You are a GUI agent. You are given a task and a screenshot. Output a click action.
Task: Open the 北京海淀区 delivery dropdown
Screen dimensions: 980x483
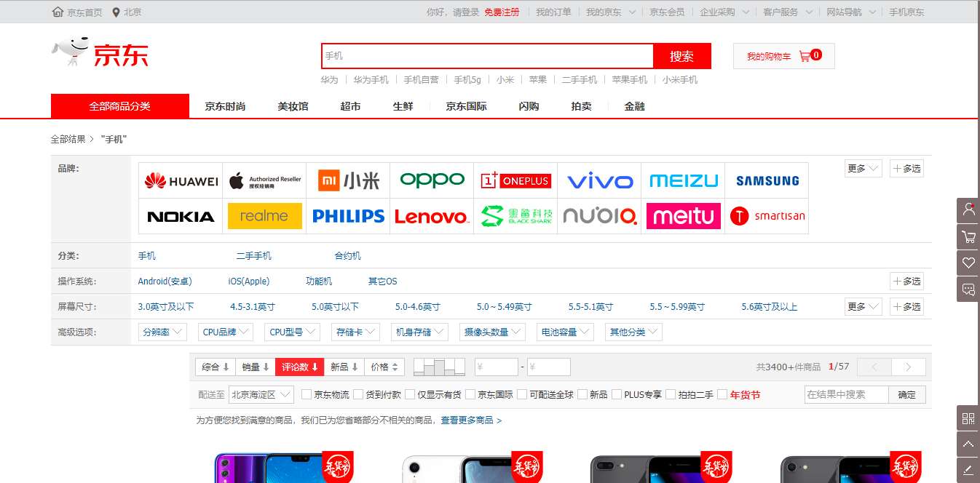(261, 395)
